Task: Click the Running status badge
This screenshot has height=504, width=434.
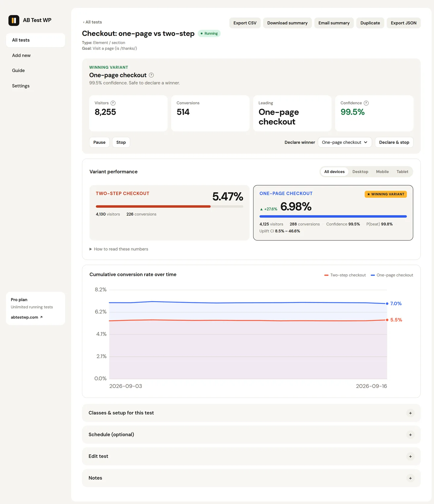Action: tap(209, 33)
